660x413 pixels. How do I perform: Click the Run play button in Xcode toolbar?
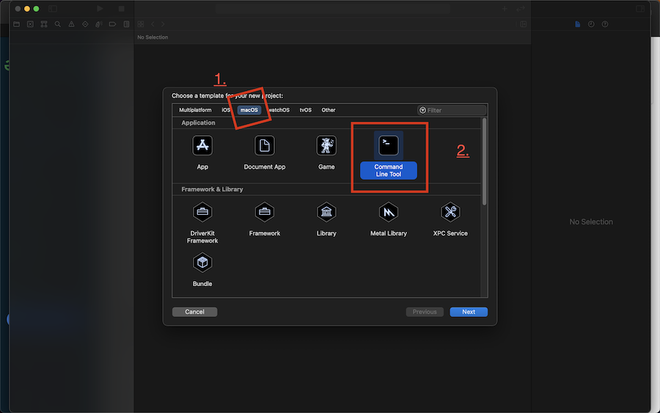coord(100,8)
